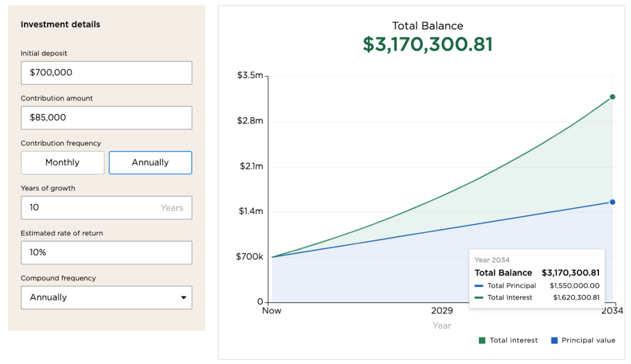Click the Principal value legend label

coord(588,341)
